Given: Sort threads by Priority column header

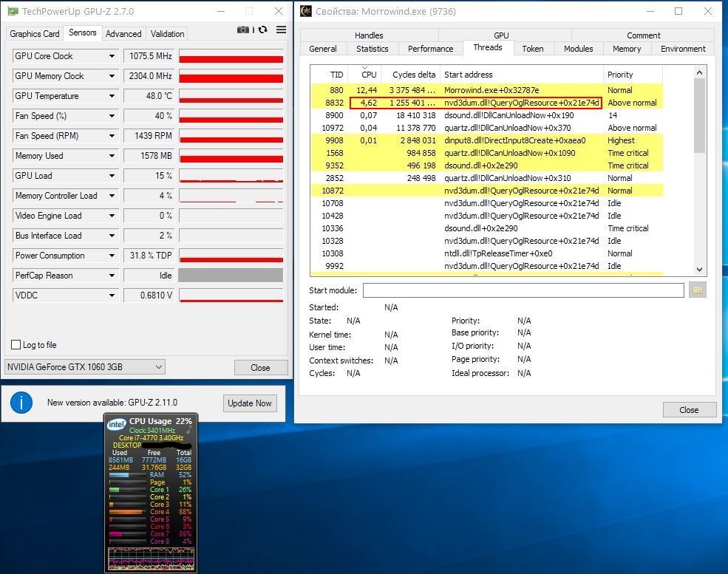Looking at the screenshot, I should 633,75.
